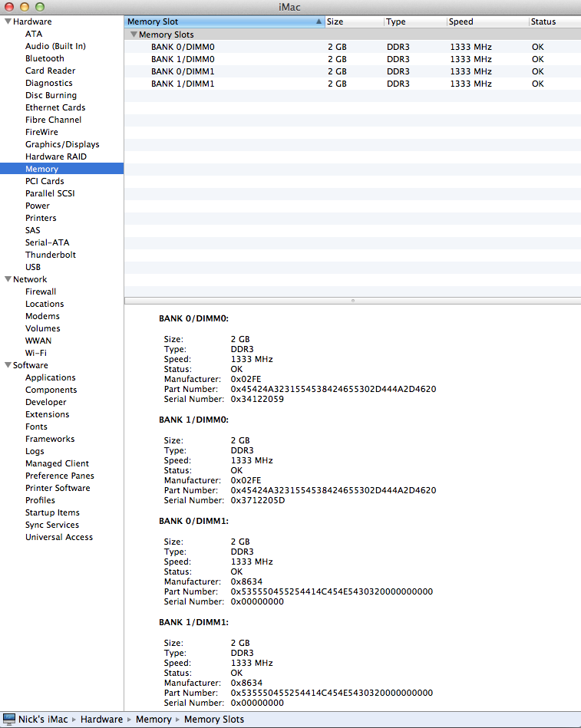Select BANK 0/DIMM0 table row
The image size is (581, 728).
352,47
